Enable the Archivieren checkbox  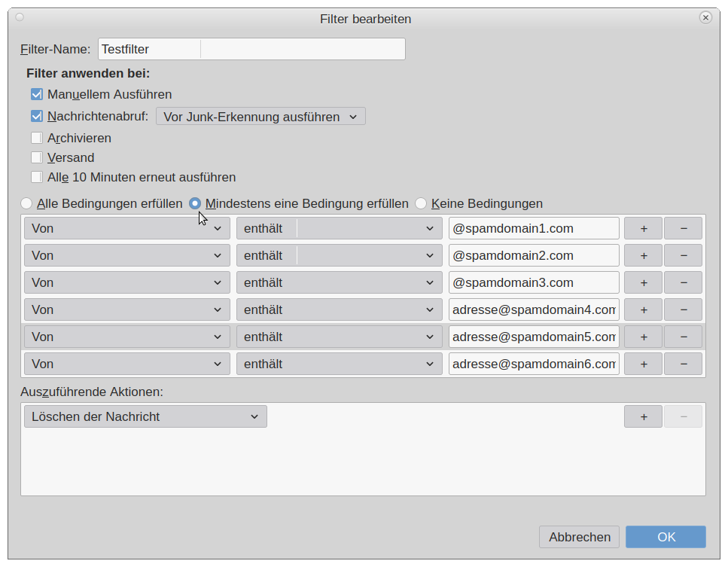click(36, 138)
